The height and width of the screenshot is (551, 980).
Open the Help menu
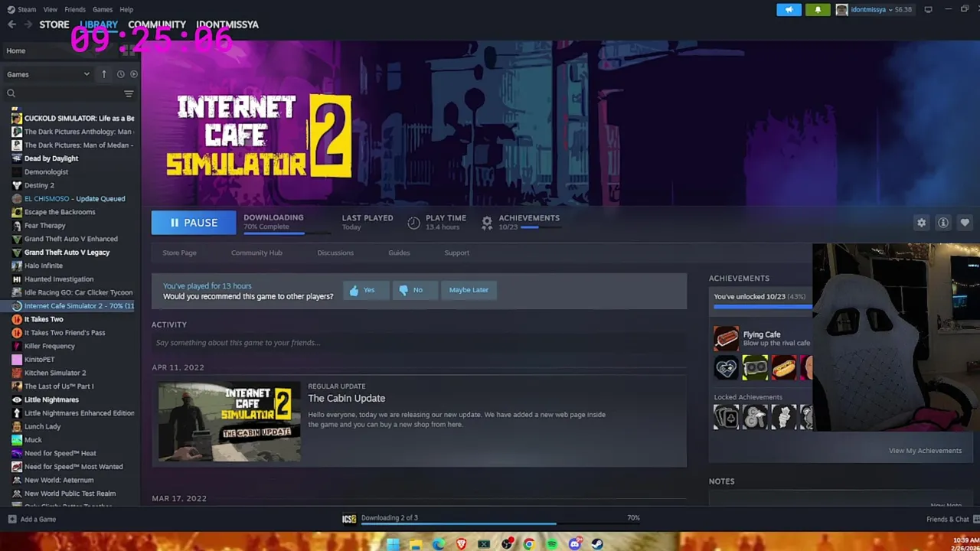point(126,10)
